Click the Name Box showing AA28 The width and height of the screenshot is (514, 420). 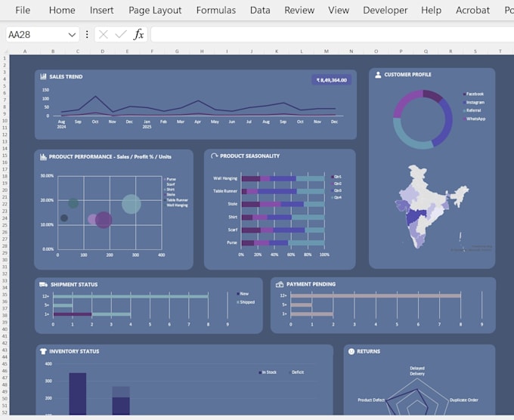(x=36, y=35)
